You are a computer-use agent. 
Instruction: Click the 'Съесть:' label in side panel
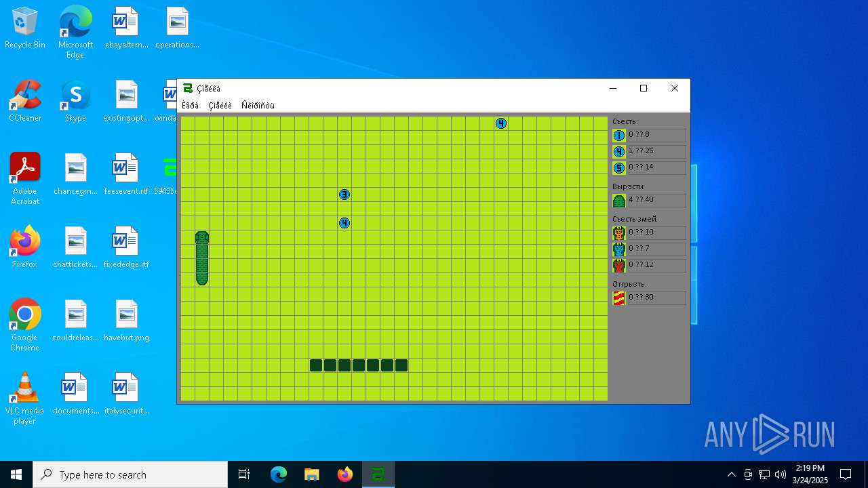click(625, 121)
